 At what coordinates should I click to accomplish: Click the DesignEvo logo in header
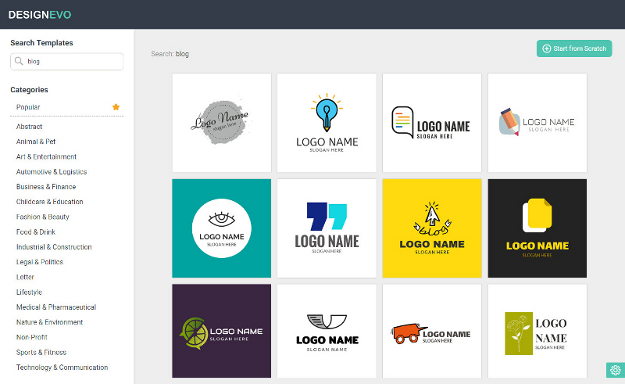[40, 15]
